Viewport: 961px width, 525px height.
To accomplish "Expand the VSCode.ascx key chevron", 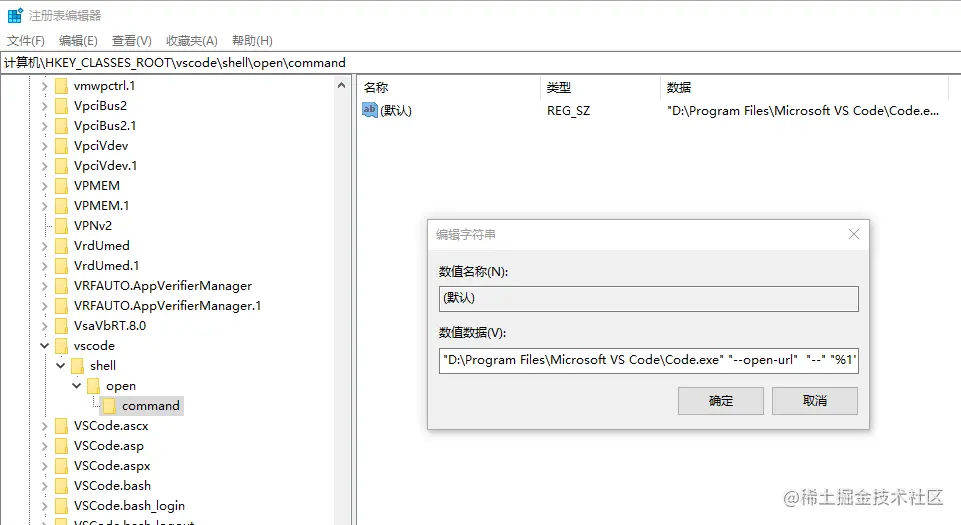I will click(44, 426).
